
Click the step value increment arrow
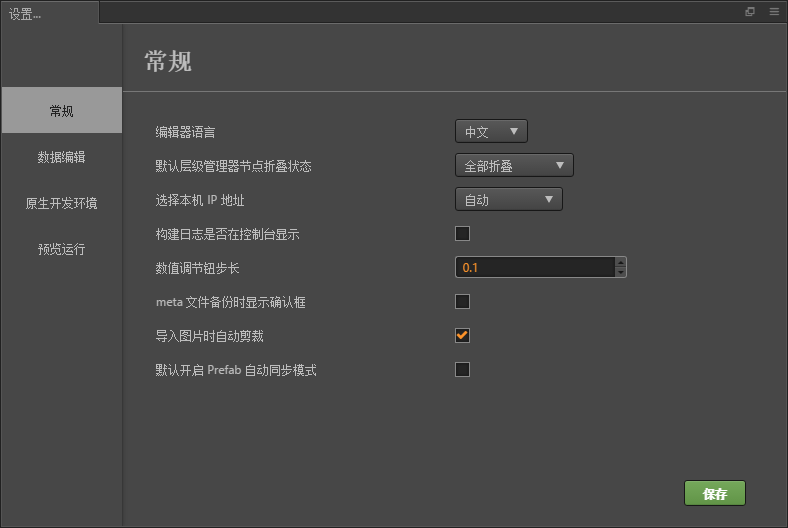[621, 263]
